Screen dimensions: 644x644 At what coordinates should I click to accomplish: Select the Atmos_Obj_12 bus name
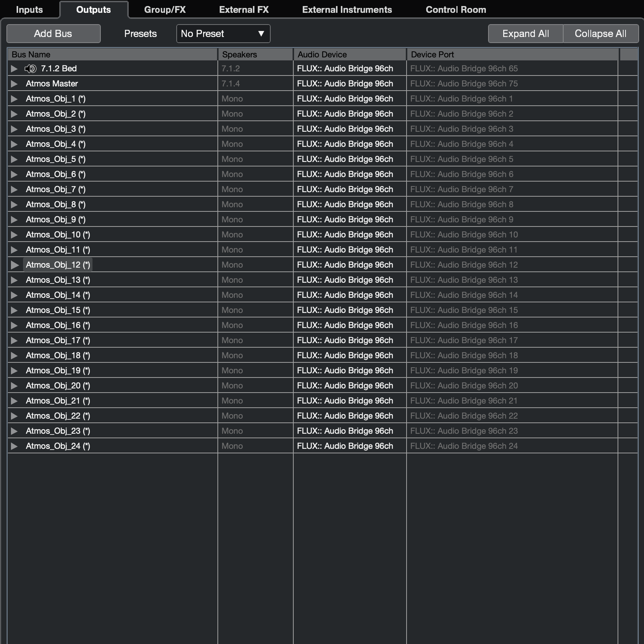tap(58, 265)
